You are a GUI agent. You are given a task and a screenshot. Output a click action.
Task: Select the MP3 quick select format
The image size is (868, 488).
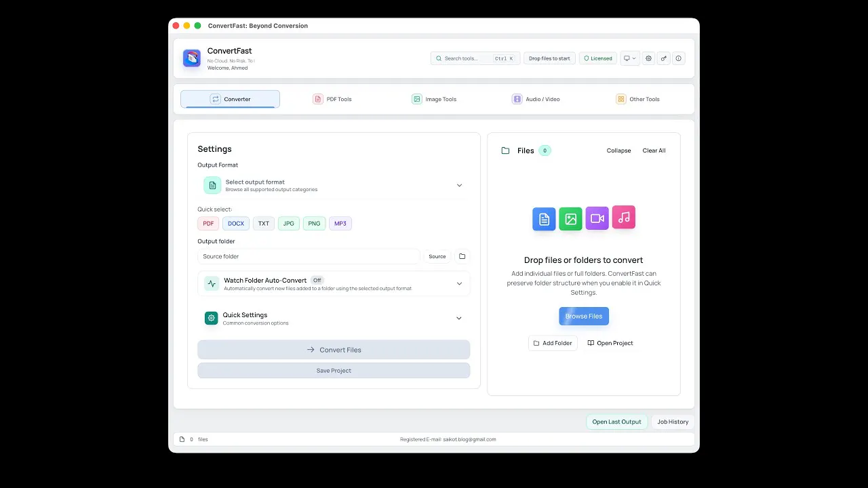(340, 224)
